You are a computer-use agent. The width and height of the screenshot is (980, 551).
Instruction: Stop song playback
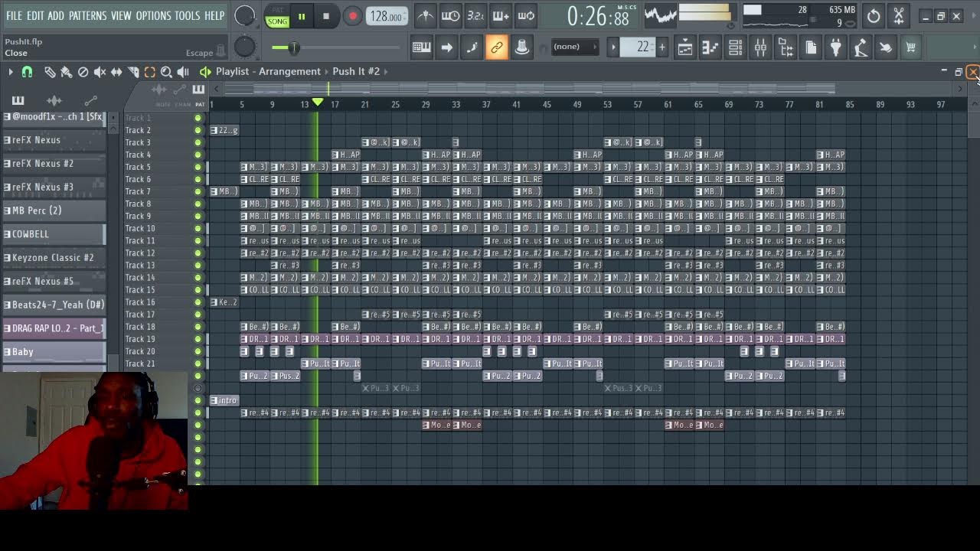click(x=326, y=16)
